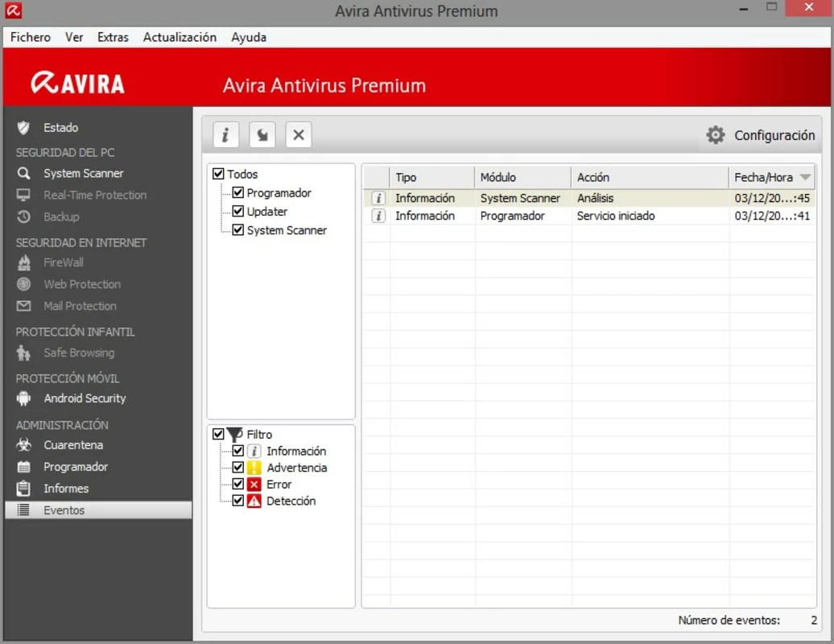Click the Real-Time Protection monitor icon

(23, 195)
